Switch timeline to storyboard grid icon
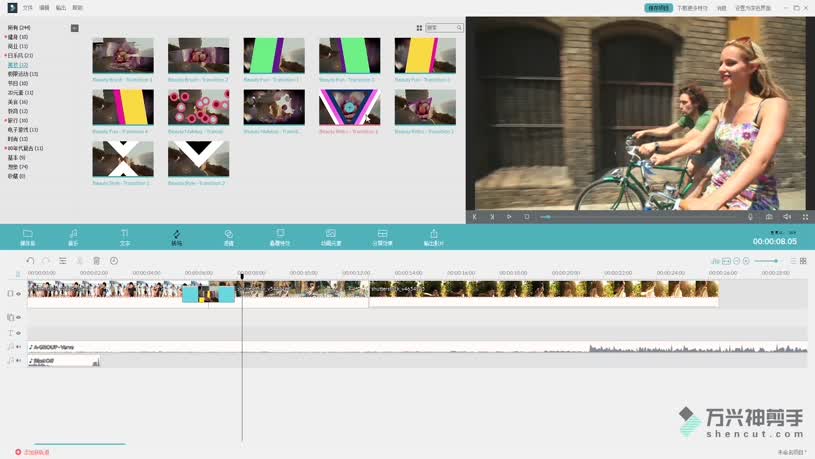This screenshot has width=815, height=459. [x=803, y=261]
